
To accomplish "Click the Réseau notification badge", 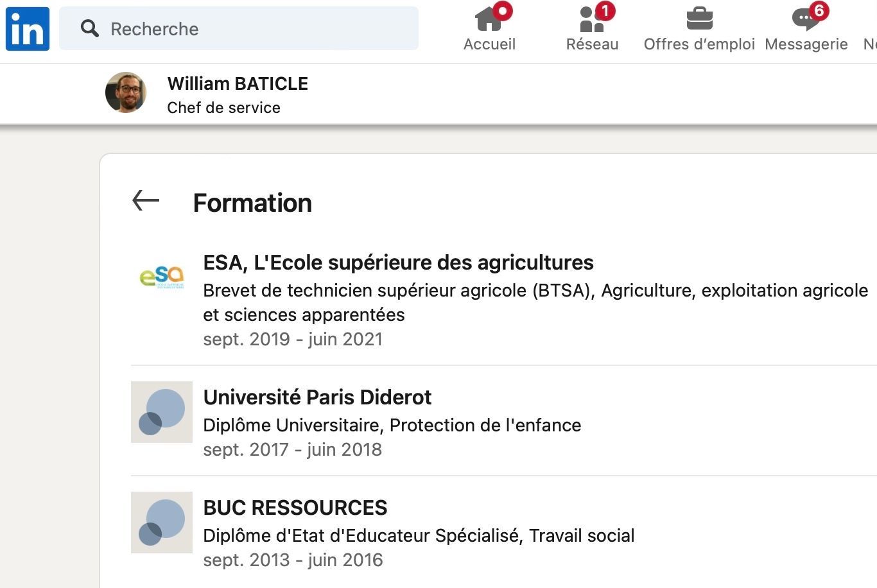I will [605, 11].
